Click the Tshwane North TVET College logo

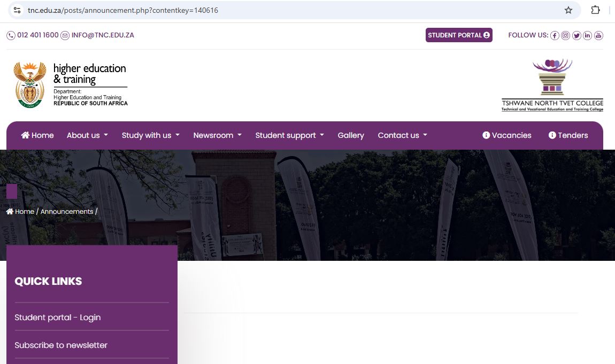(552, 86)
